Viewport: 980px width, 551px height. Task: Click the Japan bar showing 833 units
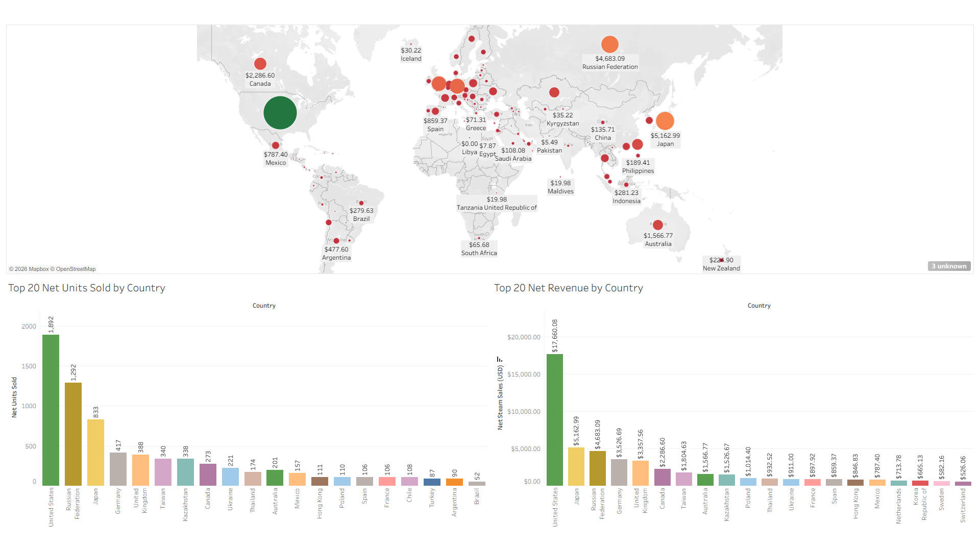coord(95,452)
